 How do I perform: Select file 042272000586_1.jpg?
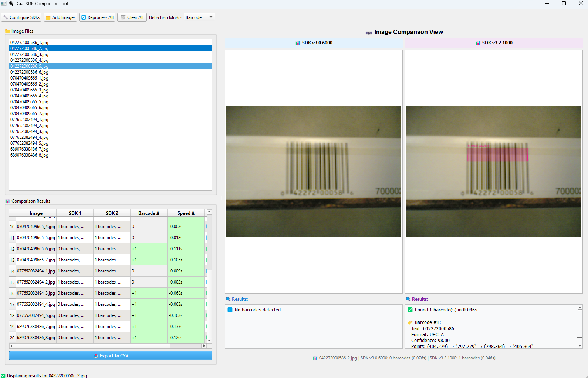point(111,43)
